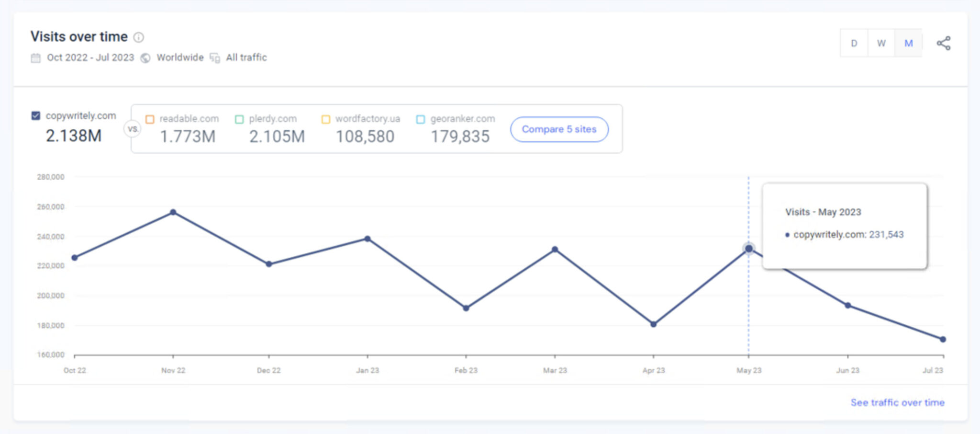The image size is (980, 434).
Task: Uncheck the copywritely.com checkbox
Action: [x=35, y=115]
